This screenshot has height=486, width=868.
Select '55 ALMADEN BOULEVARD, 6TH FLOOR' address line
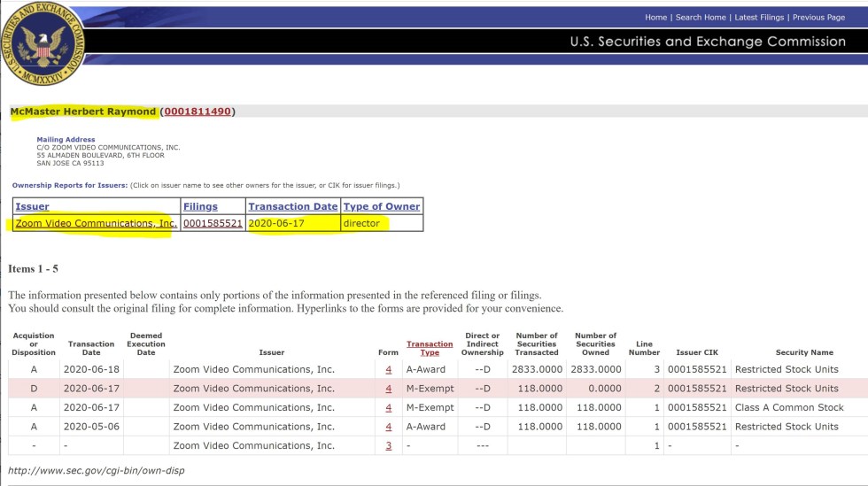click(100, 156)
